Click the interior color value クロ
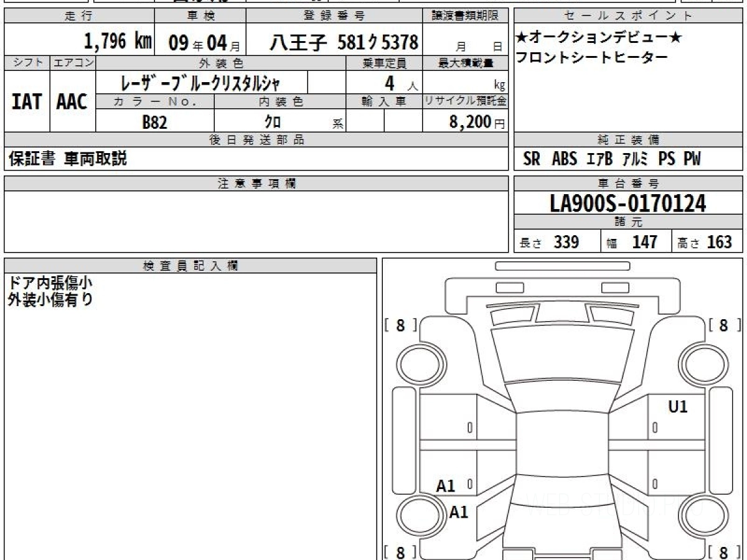Image resolution: width=747 pixels, height=560 pixels. [273, 122]
